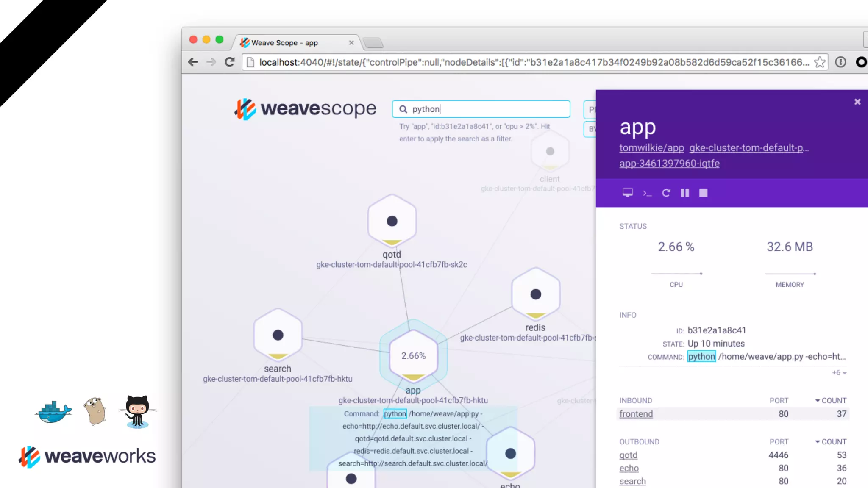The height and width of the screenshot is (488, 868).
Task: Open the exec shell terminal icon
Action: point(647,193)
